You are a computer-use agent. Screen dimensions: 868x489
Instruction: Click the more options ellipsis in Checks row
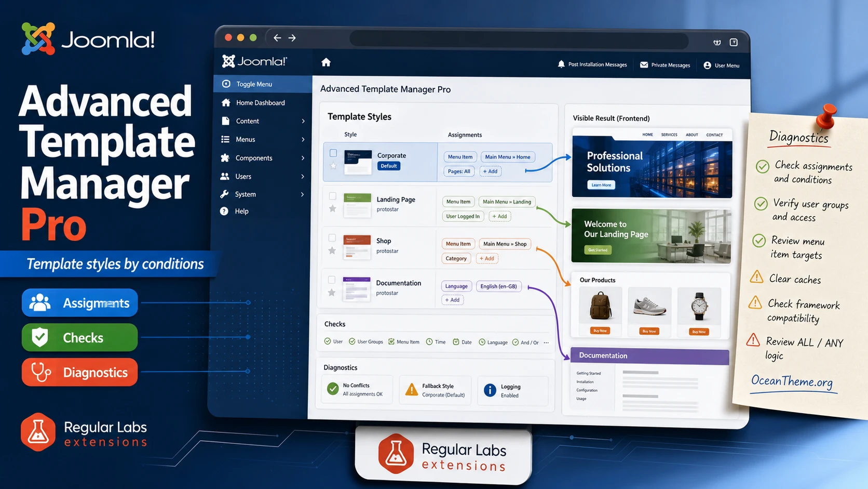pyautogui.click(x=546, y=342)
